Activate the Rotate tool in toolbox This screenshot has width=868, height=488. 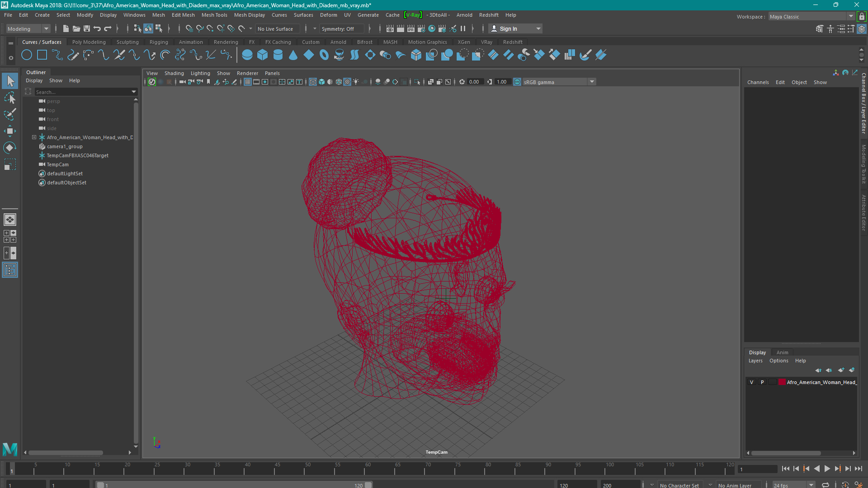[10, 148]
